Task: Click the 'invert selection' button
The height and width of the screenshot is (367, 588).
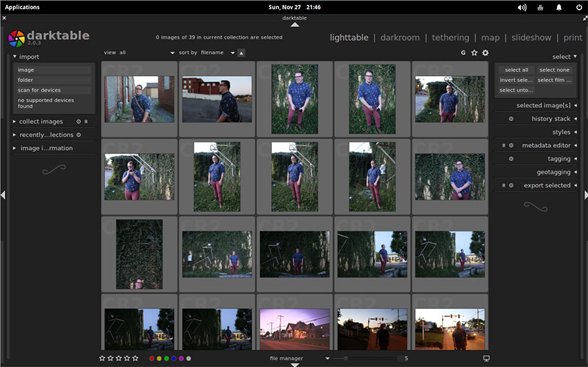Action: pyautogui.click(x=516, y=80)
